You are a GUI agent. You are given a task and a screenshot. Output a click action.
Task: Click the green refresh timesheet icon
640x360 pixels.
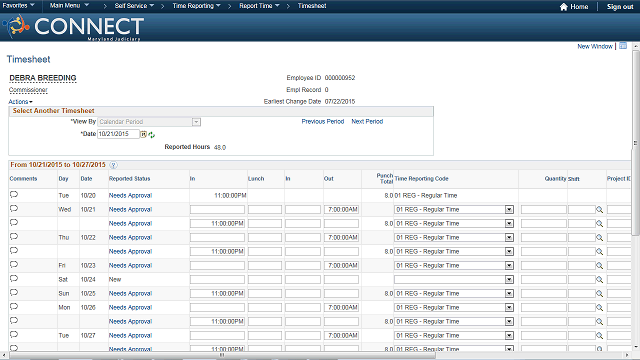(152, 135)
